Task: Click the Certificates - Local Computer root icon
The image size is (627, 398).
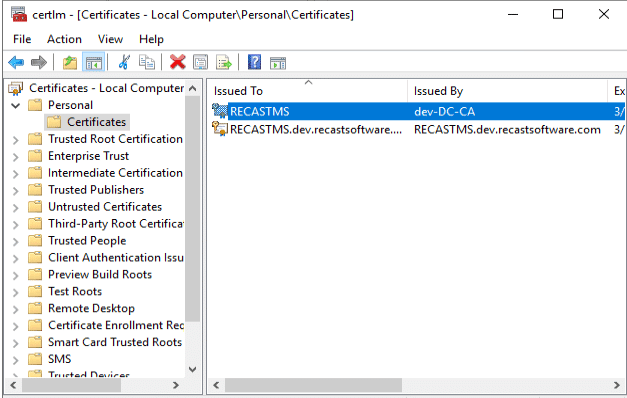Action: pos(16,88)
